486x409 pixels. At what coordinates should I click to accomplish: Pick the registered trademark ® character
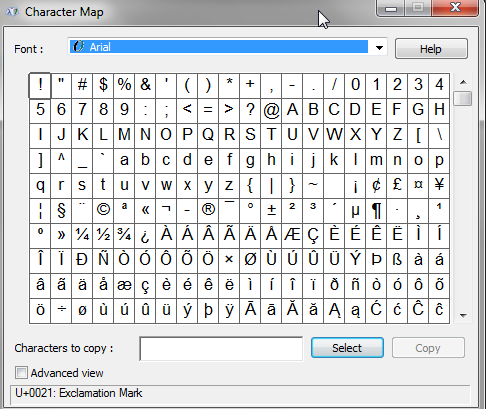(208, 211)
